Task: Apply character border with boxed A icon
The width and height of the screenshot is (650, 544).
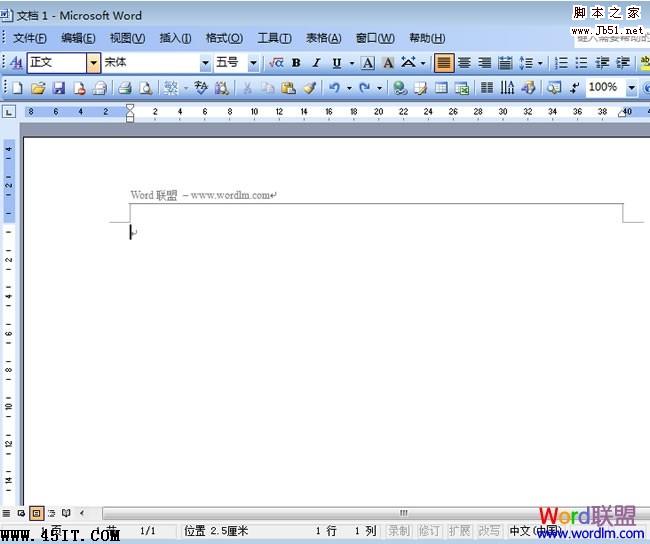Action: click(x=368, y=63)
